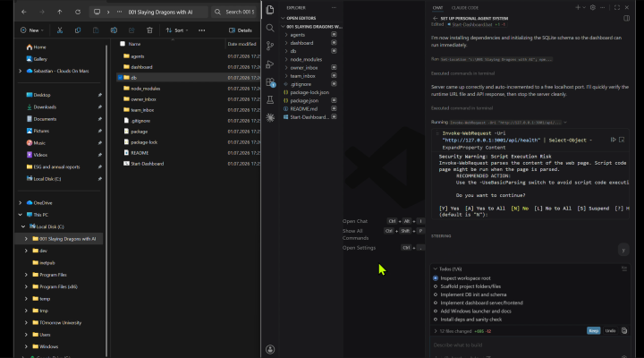Image resolution: width=644 pixels, height=358 pixels.
Task: Cut selected item in File Explorer
Action: tap(60, 30)
